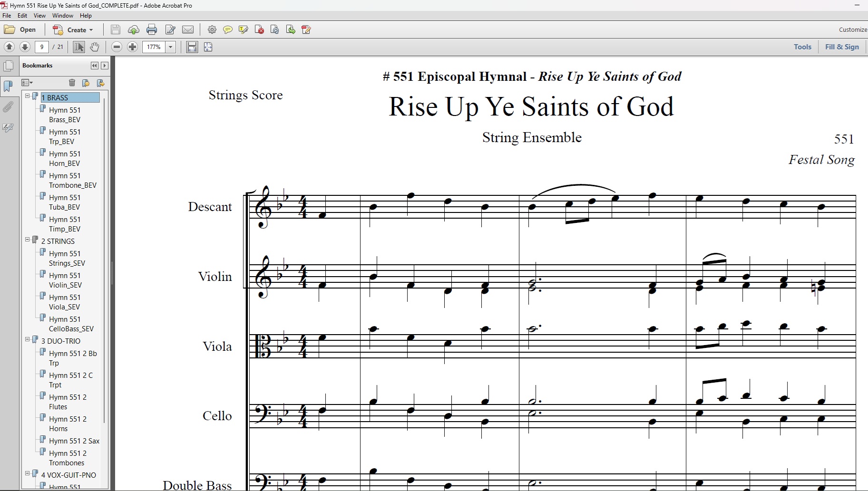
Task: Toggle Page Thumbnails panel icon
Action: pyautogui.click(x=8, y=66)
